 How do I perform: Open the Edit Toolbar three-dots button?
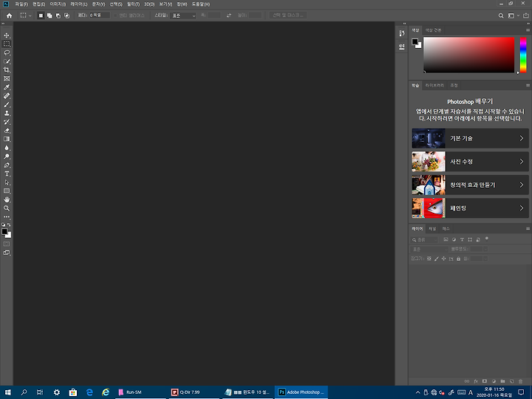click(7, 216)
